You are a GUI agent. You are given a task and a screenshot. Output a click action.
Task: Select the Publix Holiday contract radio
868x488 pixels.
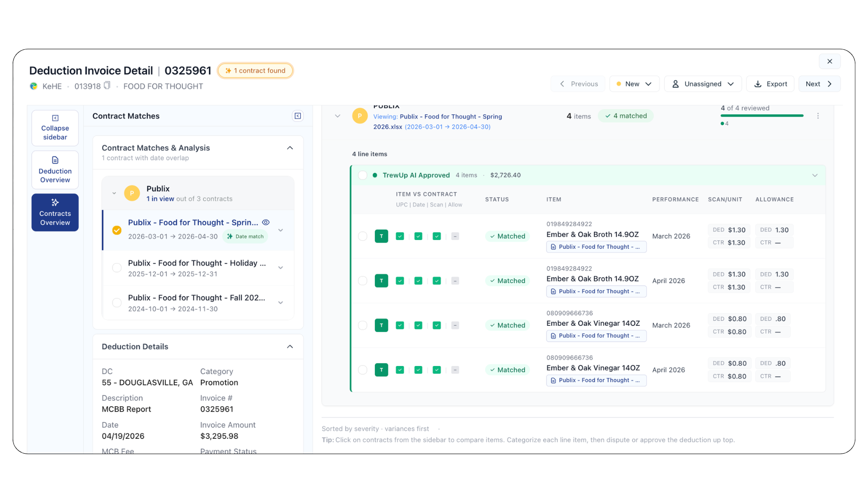117,267
